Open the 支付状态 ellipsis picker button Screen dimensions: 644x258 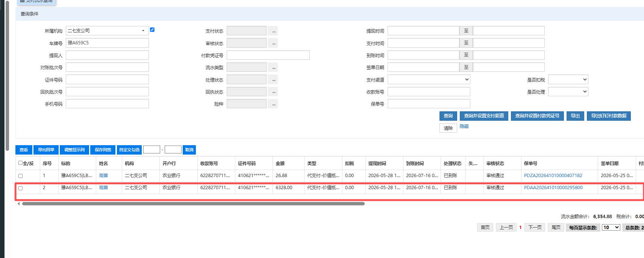click(x=274, y=31)
